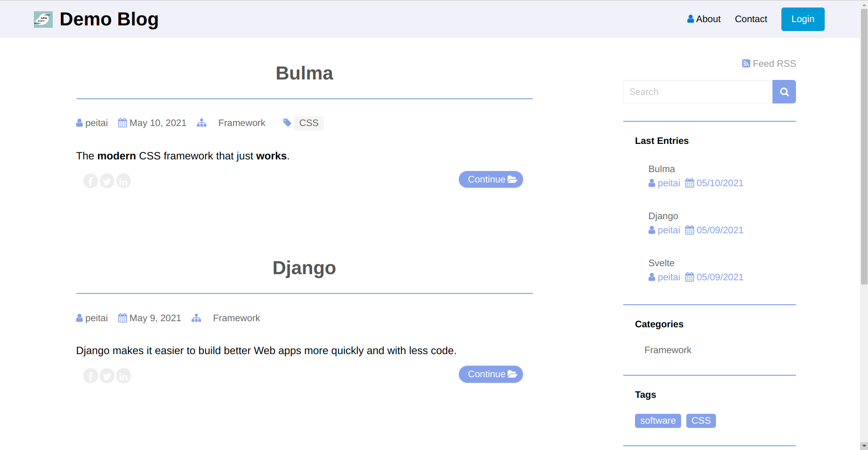Select the CSS tag on Bulma post

(309, 123)
